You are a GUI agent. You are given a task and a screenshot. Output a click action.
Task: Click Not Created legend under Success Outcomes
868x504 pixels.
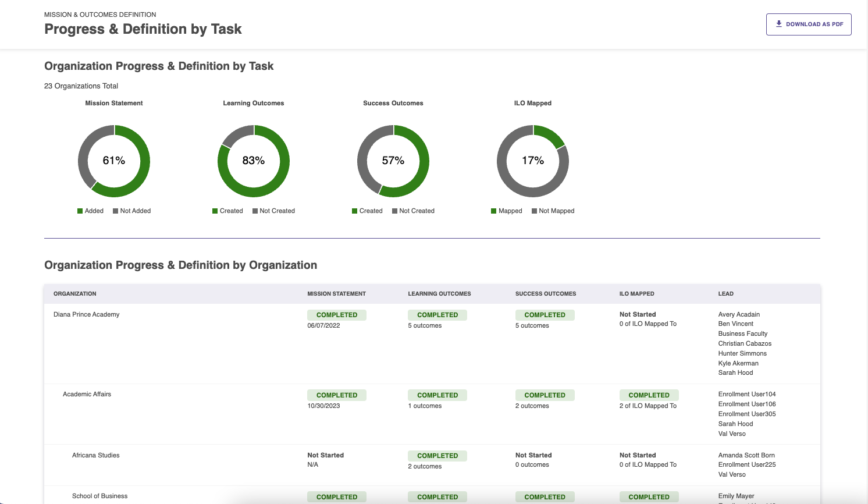(x=413, y=211)
